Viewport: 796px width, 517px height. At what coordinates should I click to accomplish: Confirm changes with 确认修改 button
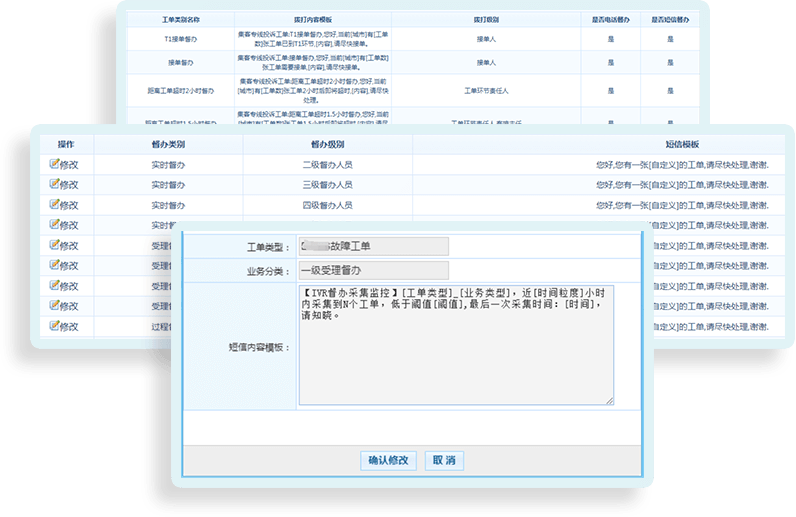click(388, 461)
